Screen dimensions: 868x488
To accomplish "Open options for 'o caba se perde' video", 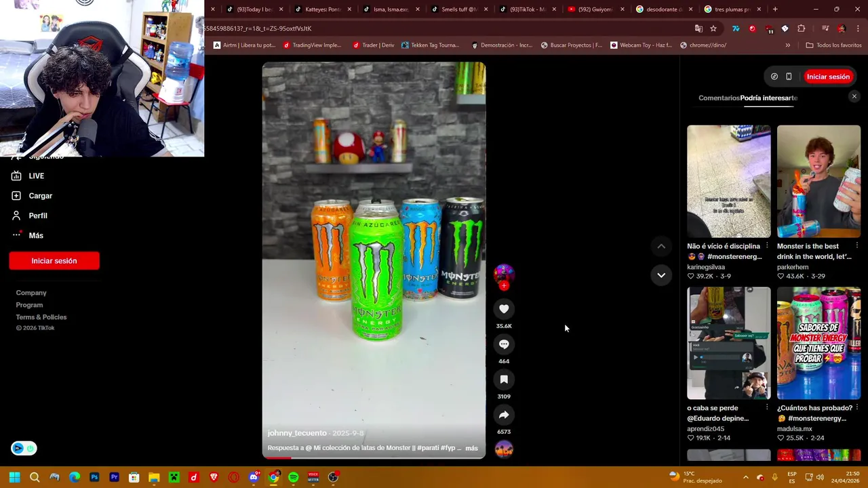I will (767, 407).
